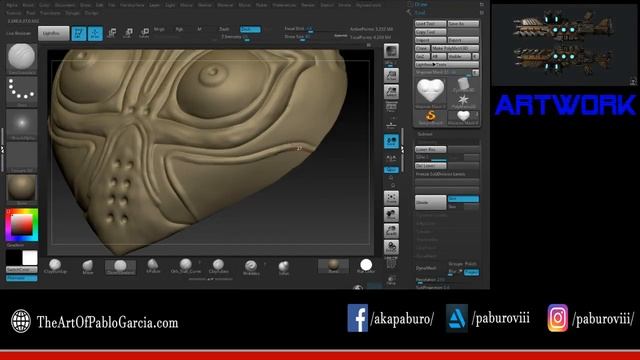Open the Dots stroke type selector
This screenshot has width=640, height=360.
(22, 91)
